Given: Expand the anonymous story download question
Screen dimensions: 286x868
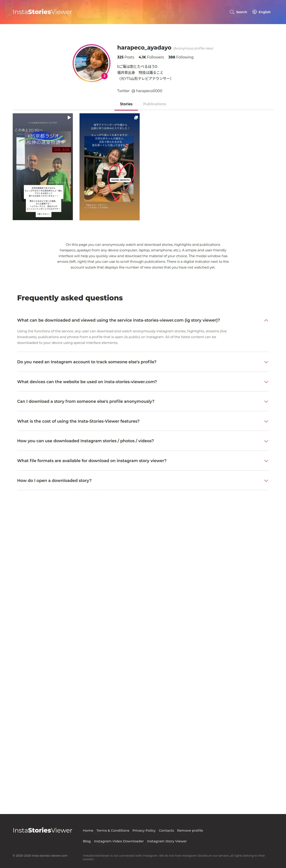Looking at the screenshot, I should tap(266, 401).
